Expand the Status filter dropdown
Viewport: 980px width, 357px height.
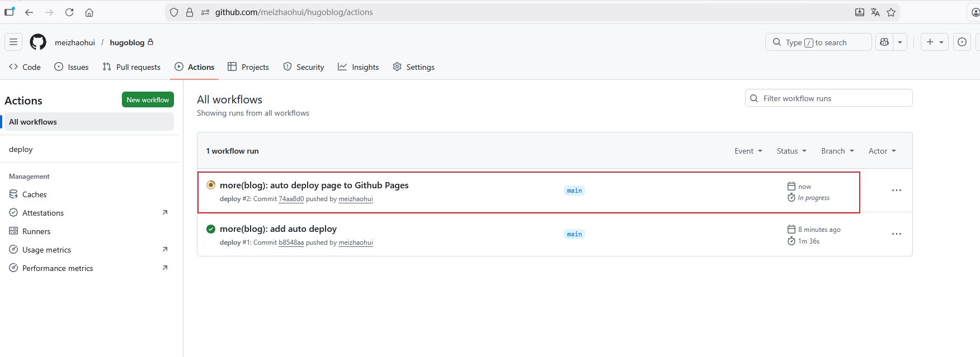(791, 151)
